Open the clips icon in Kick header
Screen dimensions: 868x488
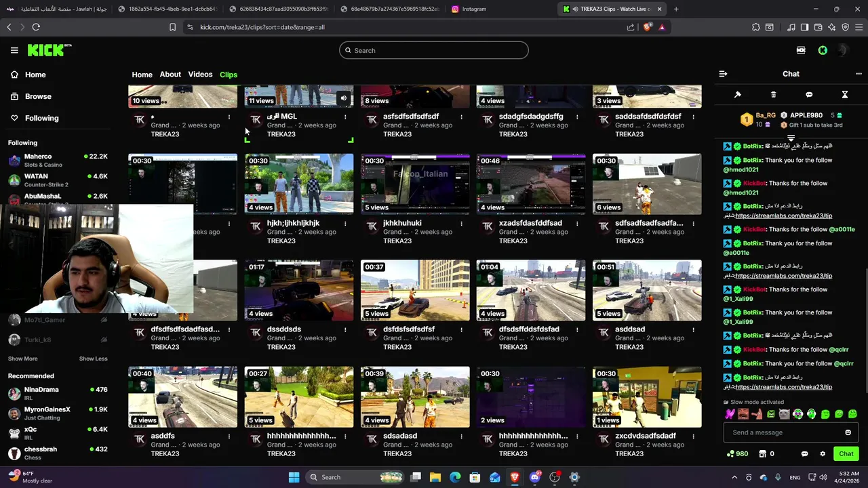(x=801, y=50)
